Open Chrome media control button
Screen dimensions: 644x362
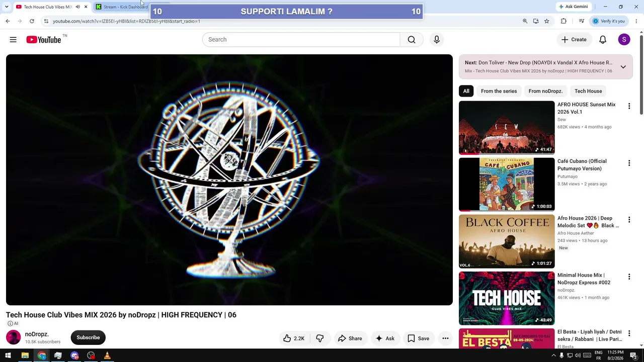[581, 21]
